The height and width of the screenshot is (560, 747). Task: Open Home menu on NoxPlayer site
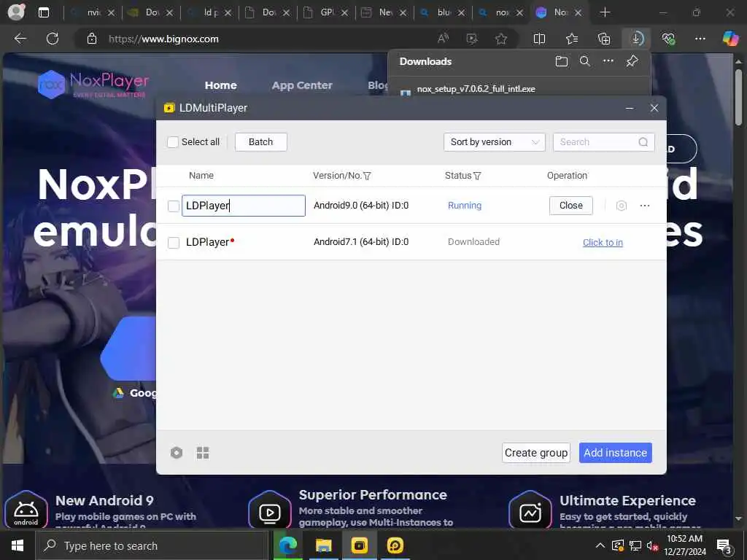(x=220, y=85)
